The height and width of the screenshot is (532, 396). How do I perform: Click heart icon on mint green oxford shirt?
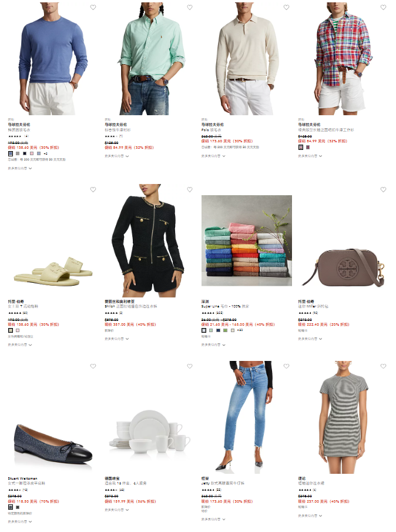coord(190,8)
